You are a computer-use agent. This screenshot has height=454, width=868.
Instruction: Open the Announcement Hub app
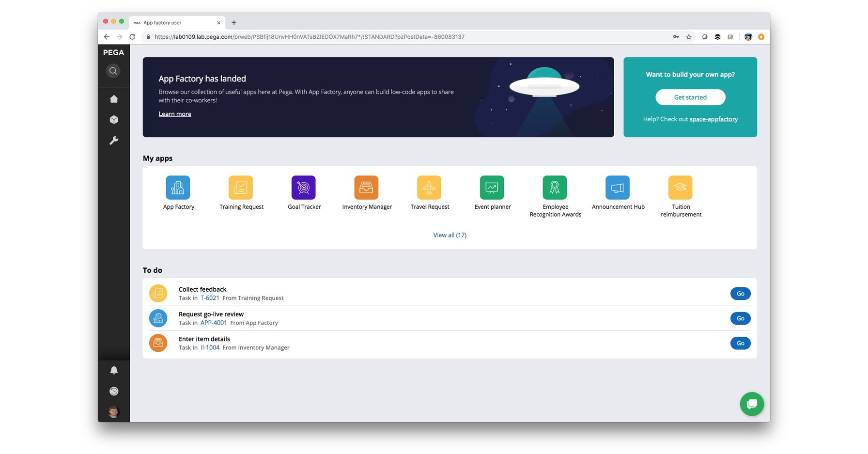618,188
